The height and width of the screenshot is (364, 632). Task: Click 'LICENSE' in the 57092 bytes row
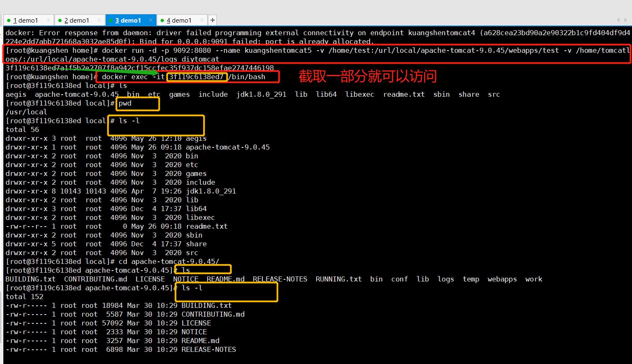[x=196, y=323]
